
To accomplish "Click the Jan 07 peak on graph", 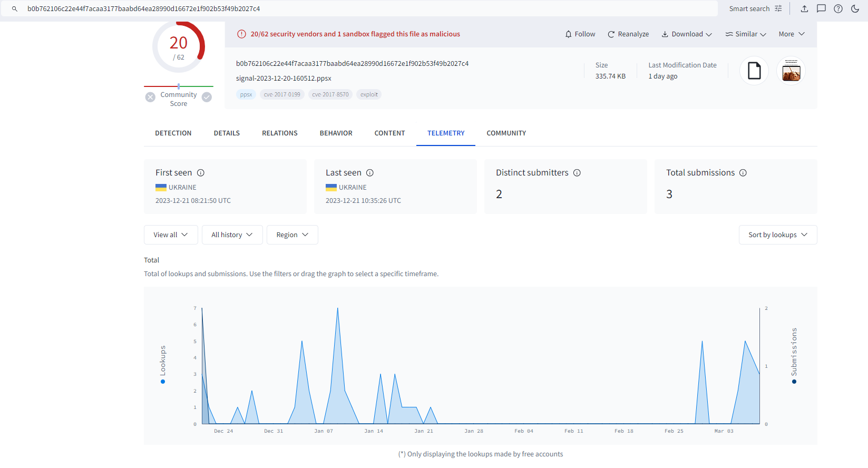I will pos(338,308).
